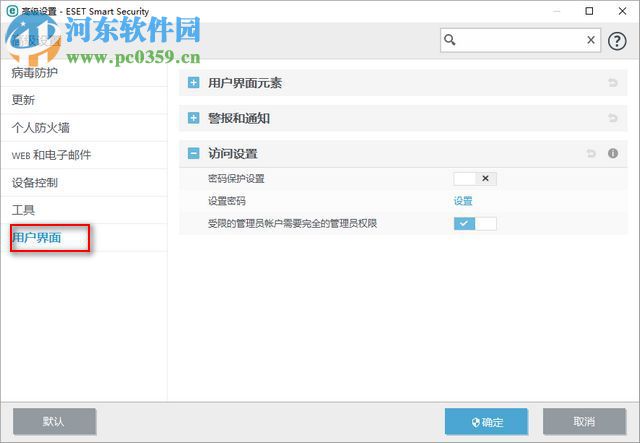The width and height of the screenshot is (640, 443).
Task: Click the 密码保护设置 label
Action: pos(236,179)
